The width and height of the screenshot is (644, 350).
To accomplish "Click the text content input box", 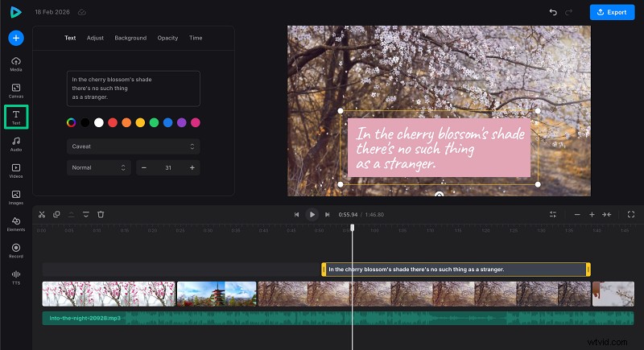I will click(134, 89).
